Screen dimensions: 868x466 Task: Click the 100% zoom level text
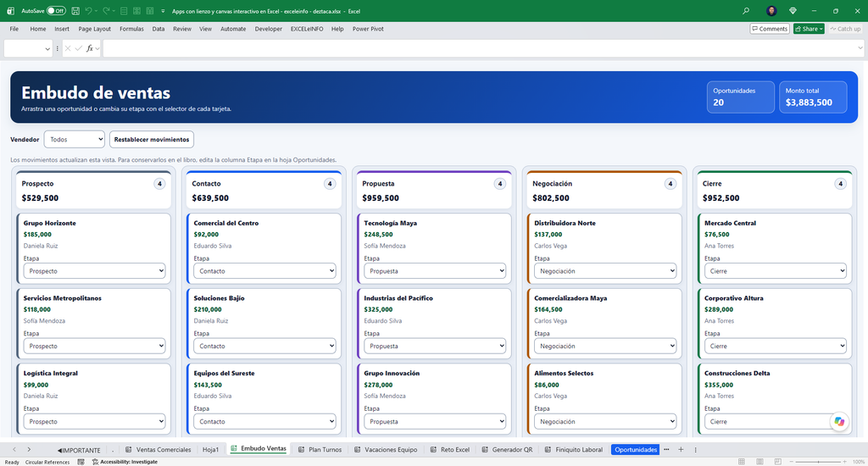point(859,462)
